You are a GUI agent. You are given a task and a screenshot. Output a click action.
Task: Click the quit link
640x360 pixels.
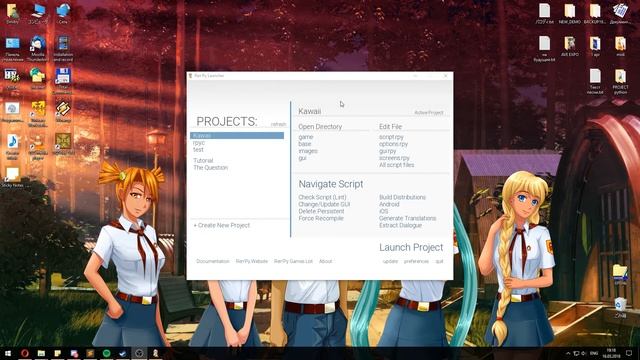439,261
